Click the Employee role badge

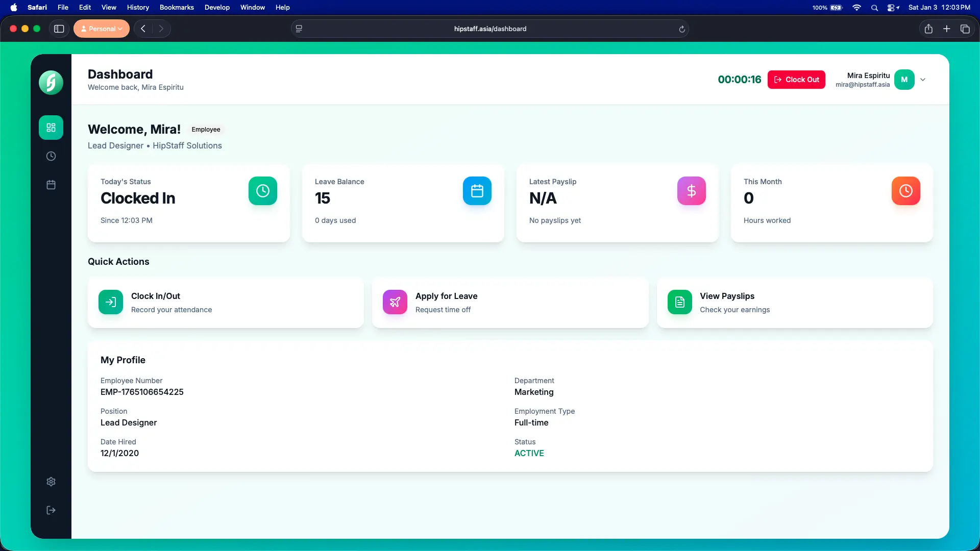coord(206,130)
